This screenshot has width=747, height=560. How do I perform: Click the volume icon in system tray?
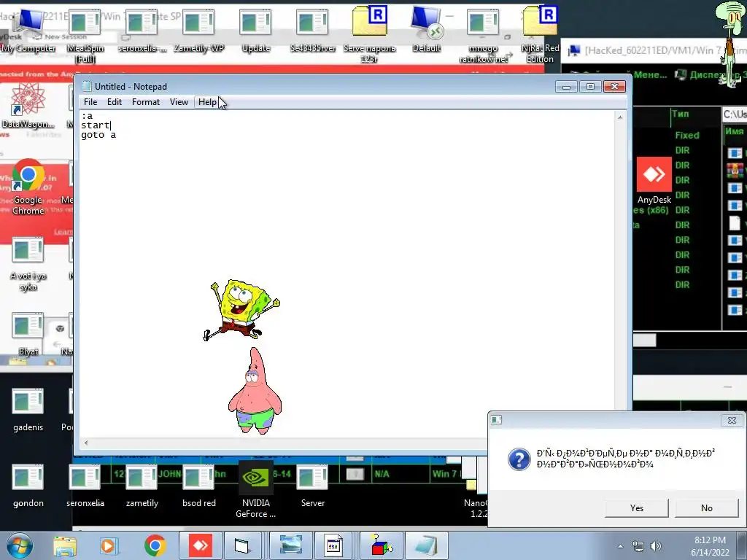pos(656,546)
